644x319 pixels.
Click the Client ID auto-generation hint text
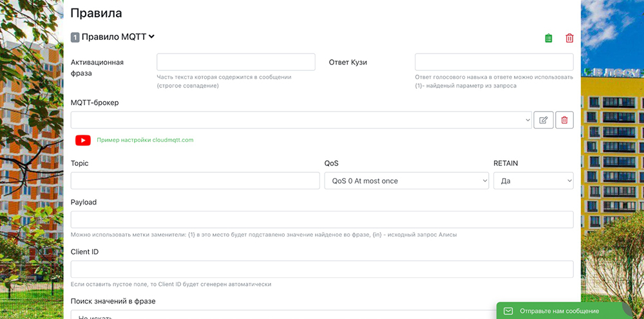pos(171,284)
